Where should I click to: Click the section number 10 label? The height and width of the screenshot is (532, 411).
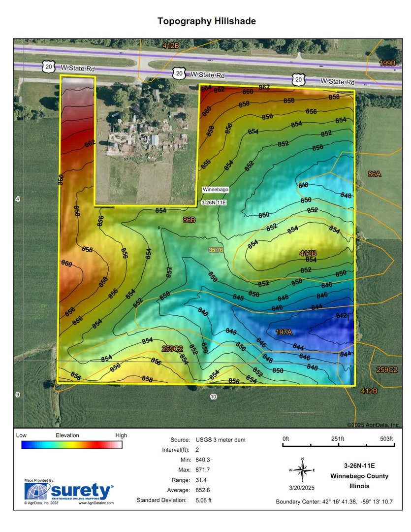pyautogui.click(x=213, y=396)
